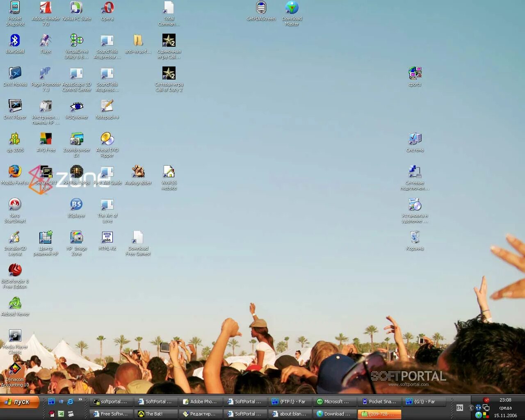
Task: Launch Сетевая игра Call of Duty 2
Action: click(x=169, y=79)
